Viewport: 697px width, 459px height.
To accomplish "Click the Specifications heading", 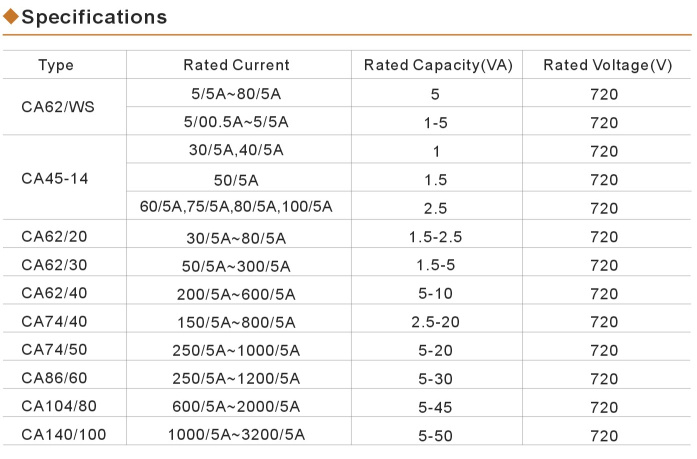I will [x=94, y=17].
